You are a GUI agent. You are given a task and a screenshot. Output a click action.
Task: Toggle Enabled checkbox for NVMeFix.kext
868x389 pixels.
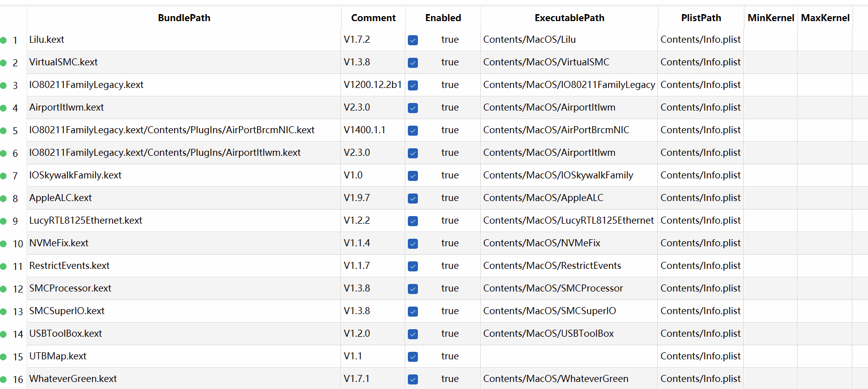pos(413,244)
